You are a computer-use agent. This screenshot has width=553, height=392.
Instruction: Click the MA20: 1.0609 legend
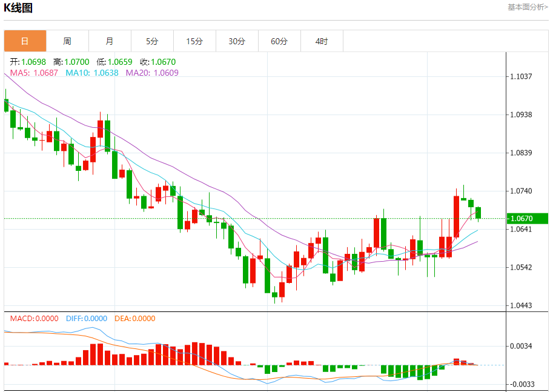[152, 73]
